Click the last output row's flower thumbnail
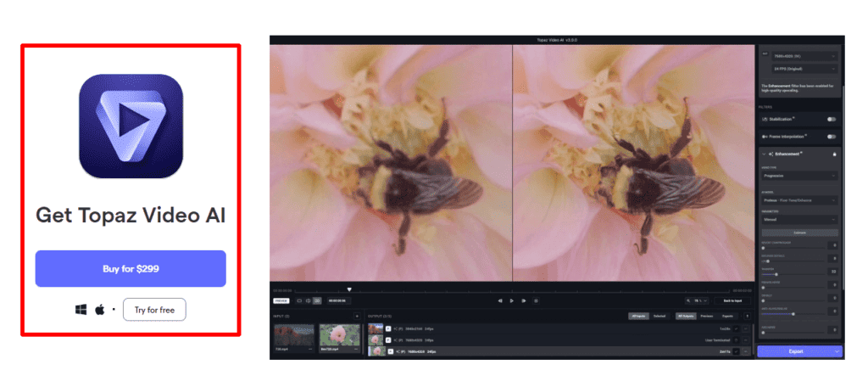The width and height of the screenshot is (868, 387). click(377, 351)
